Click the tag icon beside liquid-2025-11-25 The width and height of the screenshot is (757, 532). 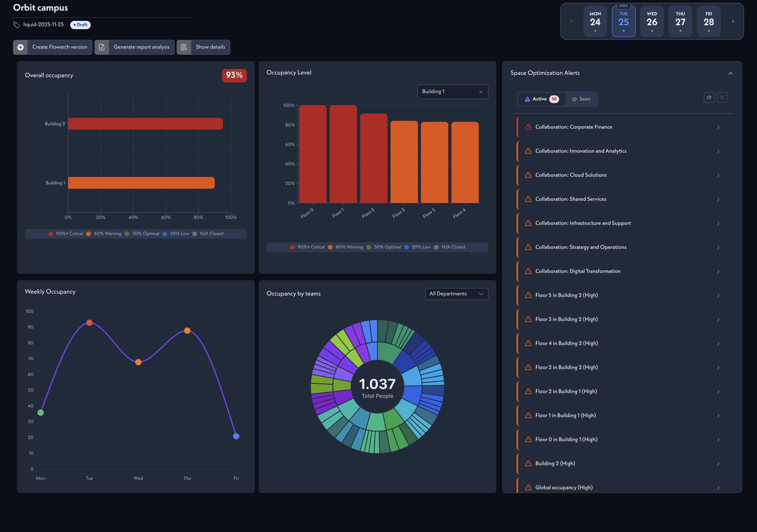17,25
